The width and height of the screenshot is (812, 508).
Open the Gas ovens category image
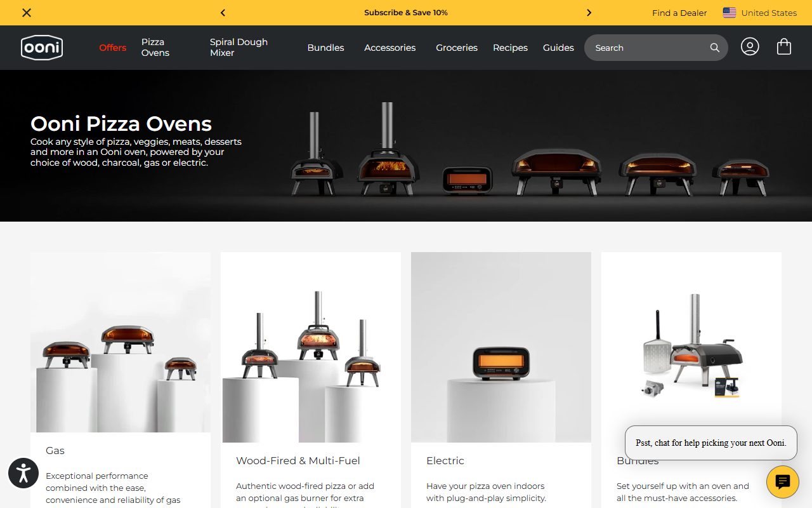pos(121,342)
